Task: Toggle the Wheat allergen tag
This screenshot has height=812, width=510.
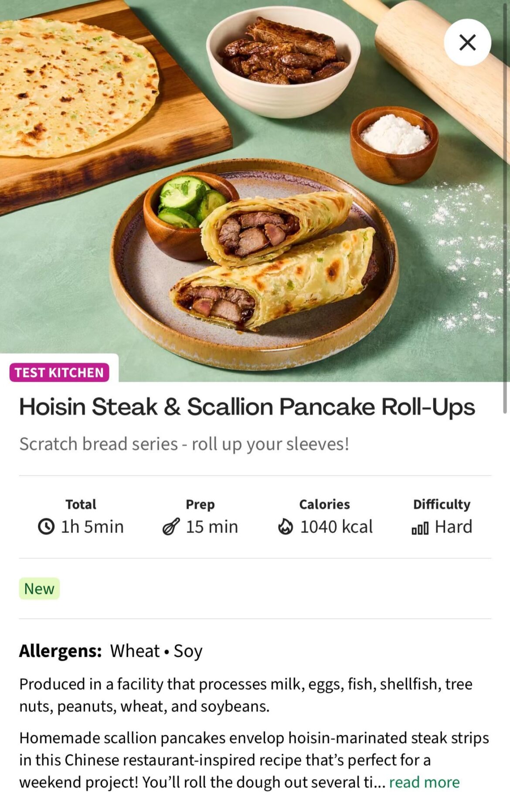Action: click(x=134, y=651)
